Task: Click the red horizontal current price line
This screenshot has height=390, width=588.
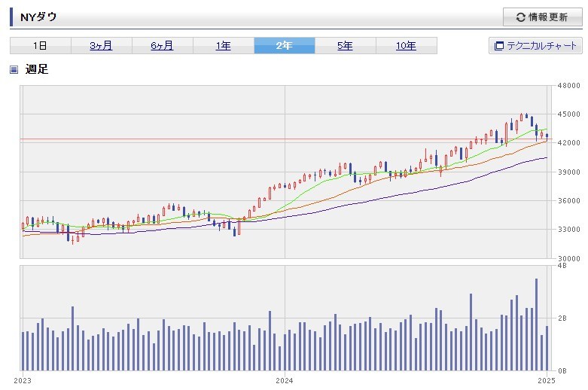Action: click(x=151, y=139)
